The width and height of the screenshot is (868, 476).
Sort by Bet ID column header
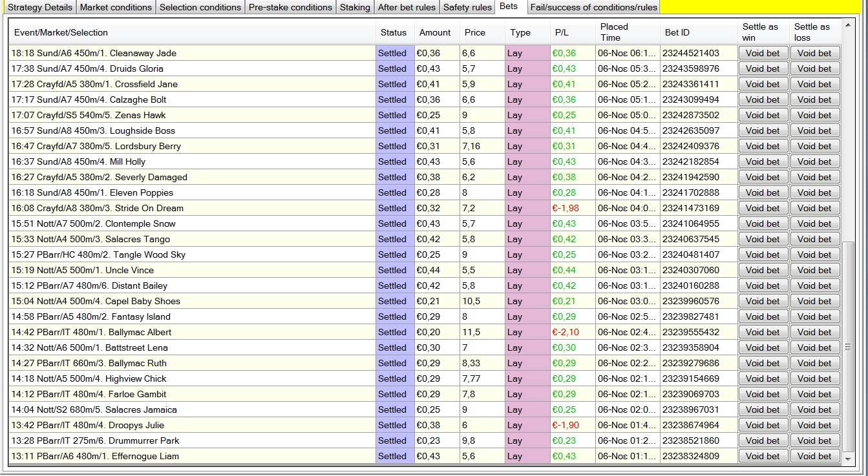click(x=699, y=32)
